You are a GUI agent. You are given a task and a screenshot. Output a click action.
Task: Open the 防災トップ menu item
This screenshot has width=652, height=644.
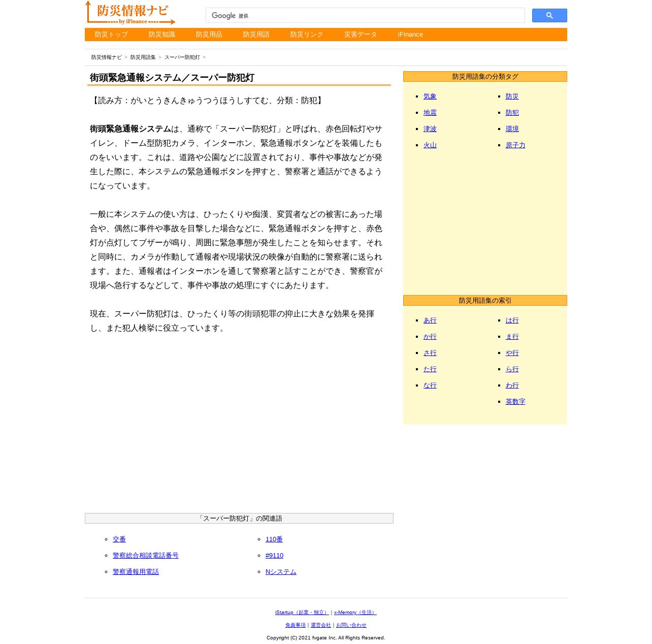tap(111, 35)
